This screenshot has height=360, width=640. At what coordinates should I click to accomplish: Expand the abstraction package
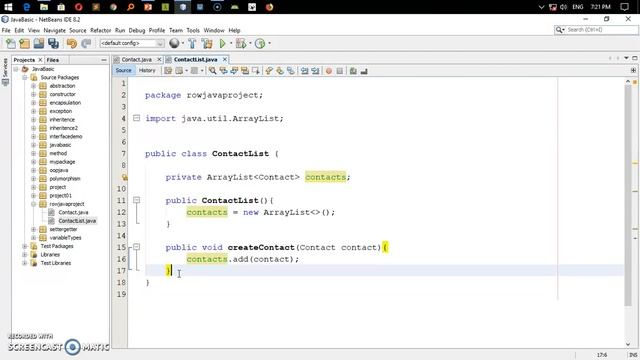[33, 86]
